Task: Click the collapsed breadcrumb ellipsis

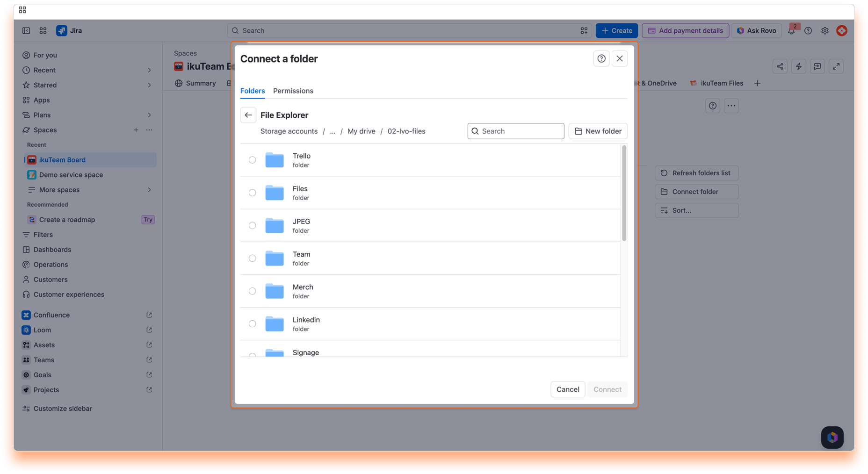Action: pos(333,131)
